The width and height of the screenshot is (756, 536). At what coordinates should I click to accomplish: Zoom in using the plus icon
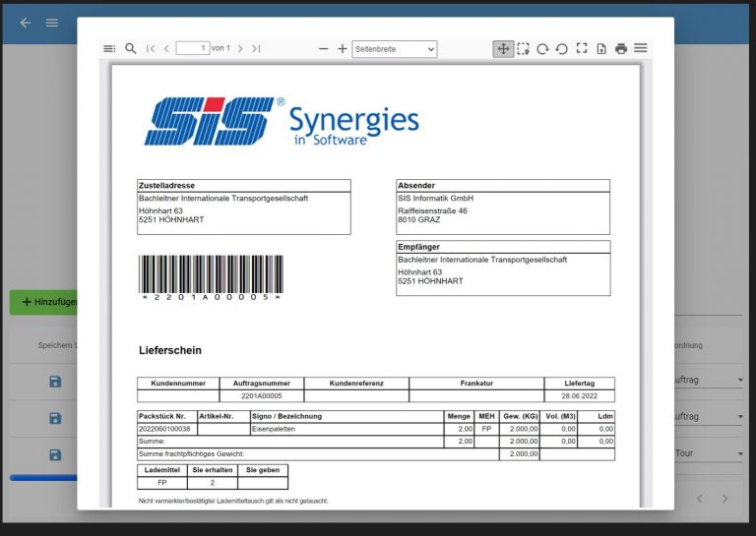[x=343, y=48]
